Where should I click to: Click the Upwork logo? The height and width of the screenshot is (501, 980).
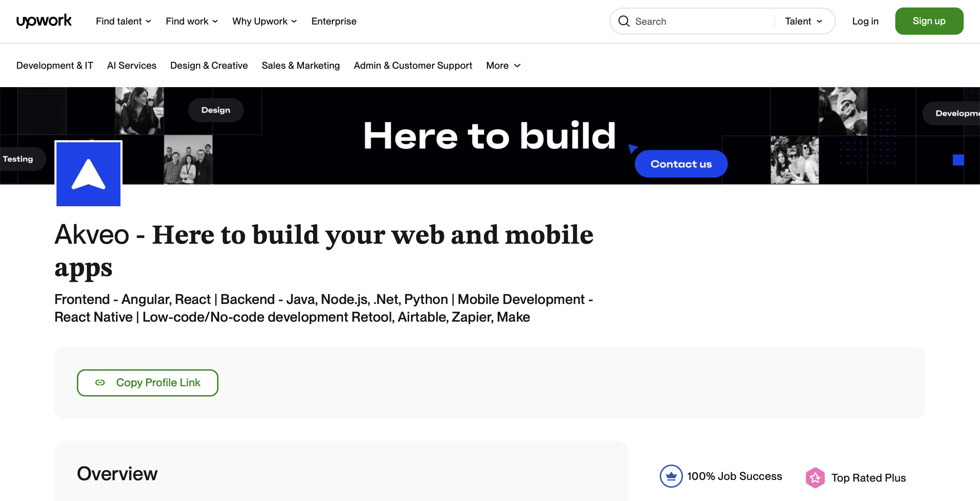pos(44,21)
